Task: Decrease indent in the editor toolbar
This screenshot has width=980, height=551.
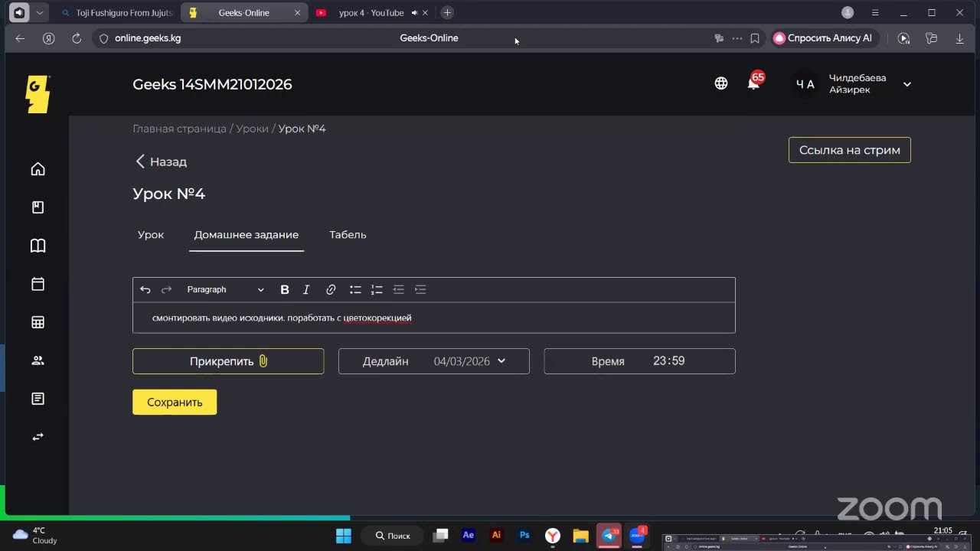Action: [x=398, y=289]
